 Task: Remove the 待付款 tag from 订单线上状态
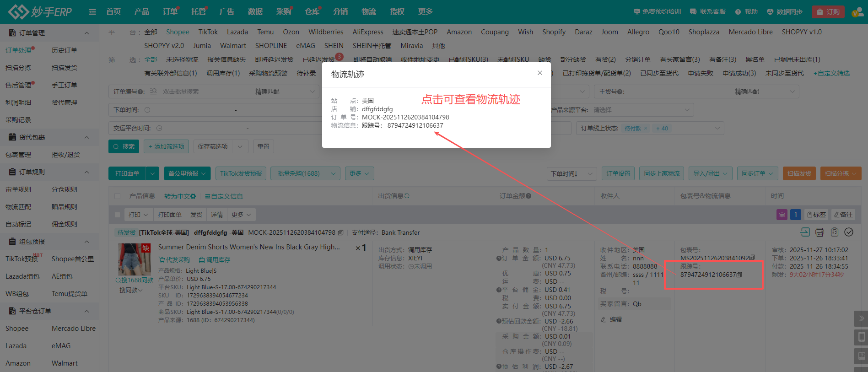(x=646, y=129)
